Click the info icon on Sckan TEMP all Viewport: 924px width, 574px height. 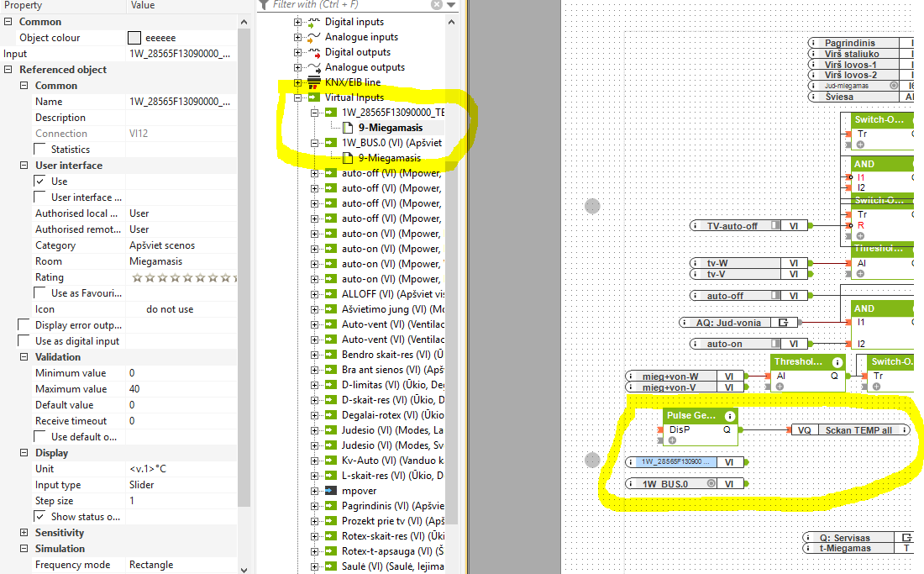[x=904, y=430]
